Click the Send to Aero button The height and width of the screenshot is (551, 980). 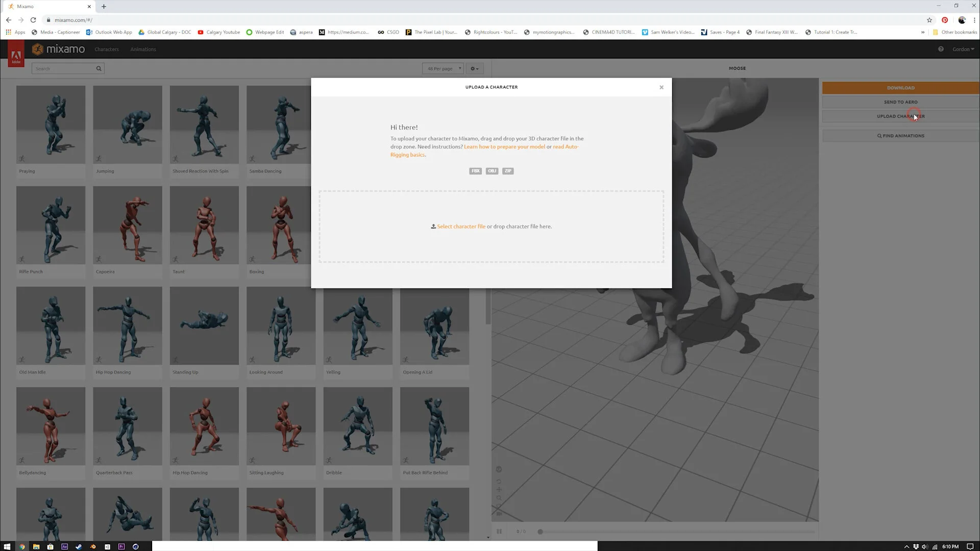click(x=900, y=102)
